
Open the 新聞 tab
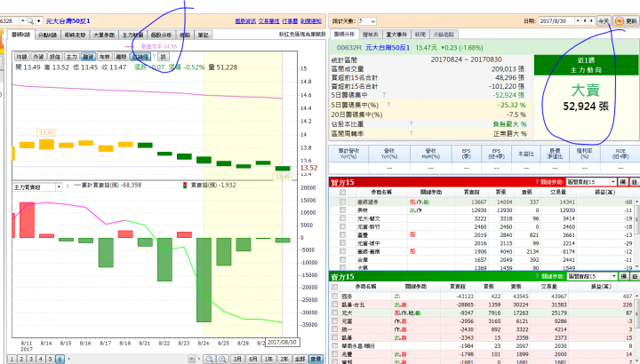coord(420,35)
